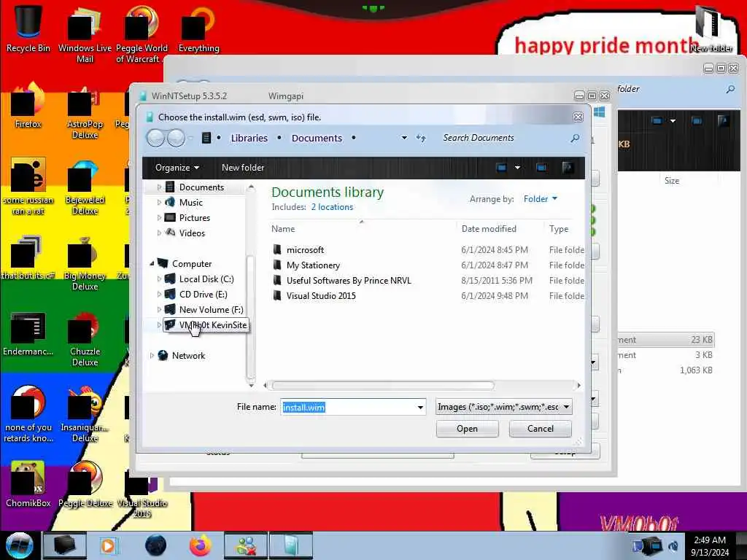Toggle the preview pane icon in dialog toolbar
Image resolution: width=747 pixels, height=560 pixels.
coord(541,168)
